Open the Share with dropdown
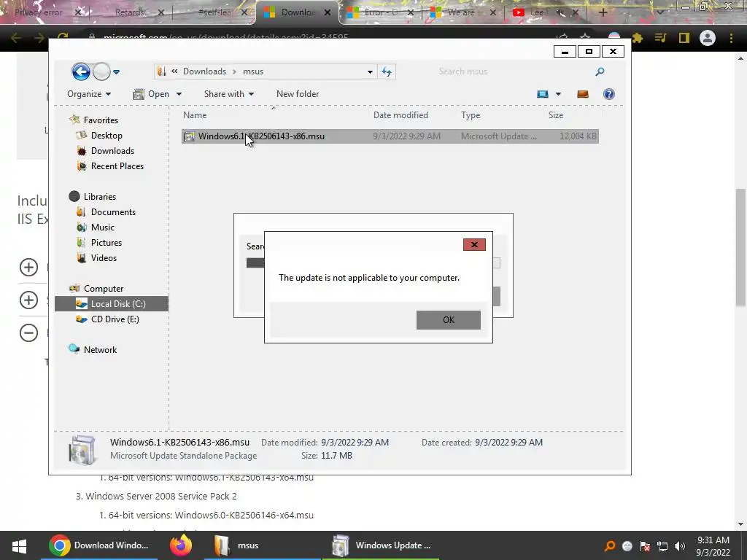Image resolution: width=747 pixels, height=560 pixels. click(x=228, y=94)
